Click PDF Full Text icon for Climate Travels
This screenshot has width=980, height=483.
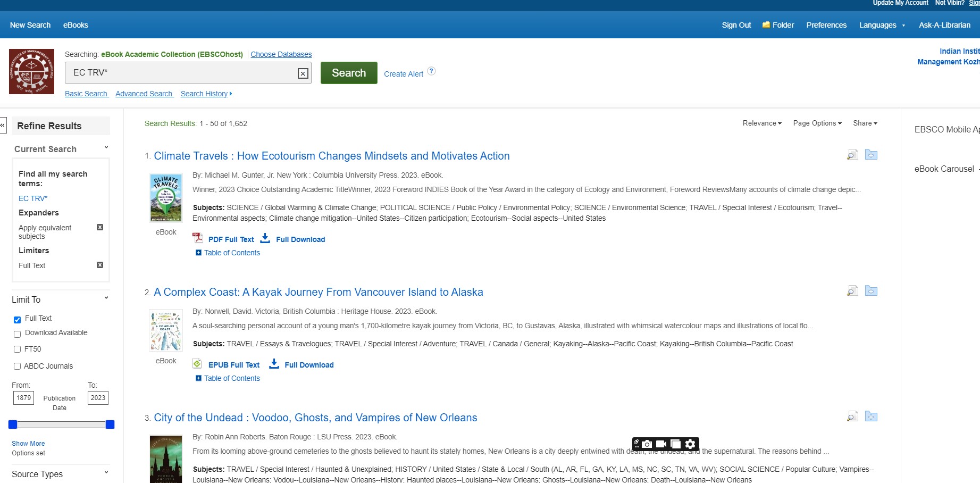click(198, 238)
